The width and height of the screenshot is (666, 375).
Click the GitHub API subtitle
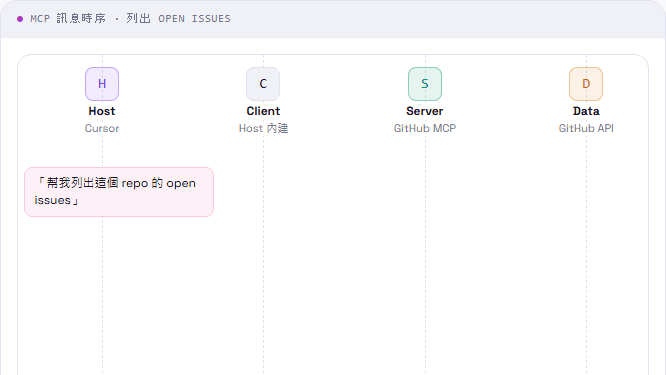(586, 128)
